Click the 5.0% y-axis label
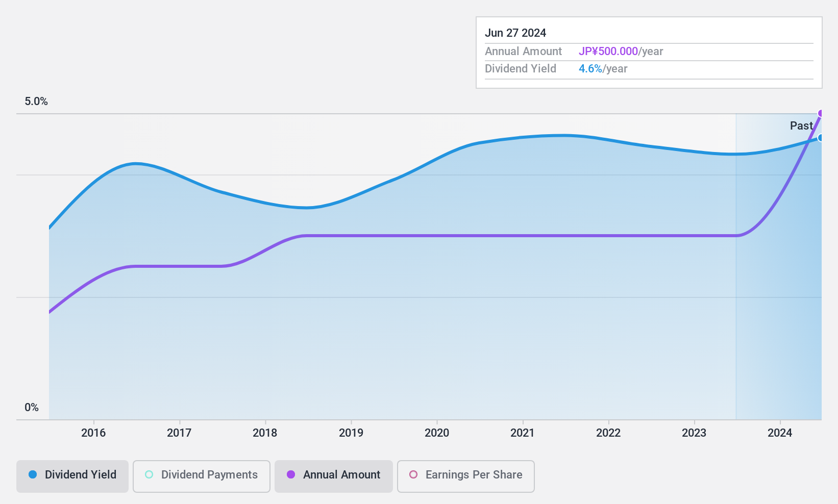Image resolution: width=838 pixels, height=504 pixels. tap(36, 102)
